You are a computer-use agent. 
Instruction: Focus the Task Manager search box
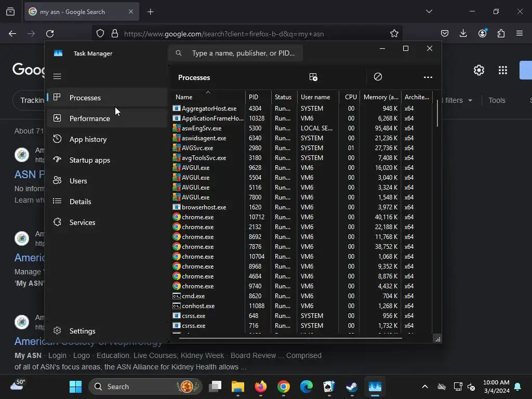(235, 54)
